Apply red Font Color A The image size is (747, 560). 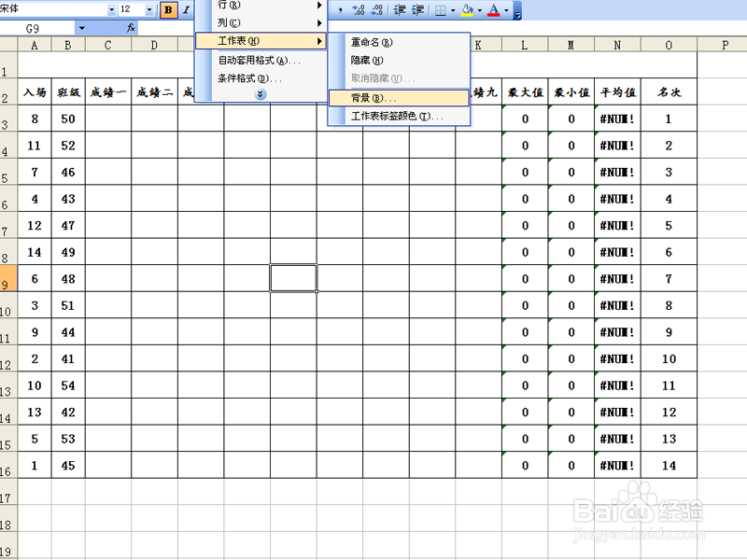tap(494, 10)
